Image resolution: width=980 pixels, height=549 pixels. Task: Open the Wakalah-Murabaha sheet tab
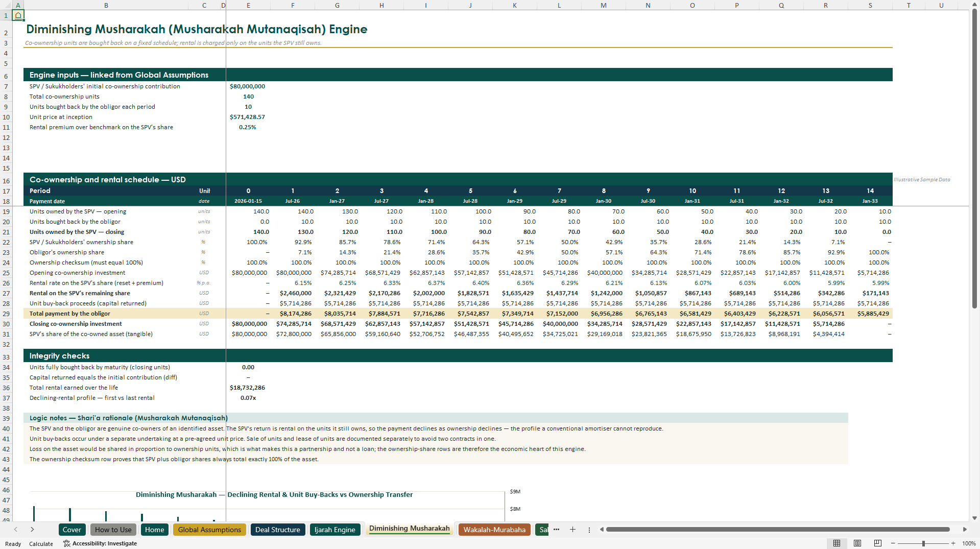(494, 530)
